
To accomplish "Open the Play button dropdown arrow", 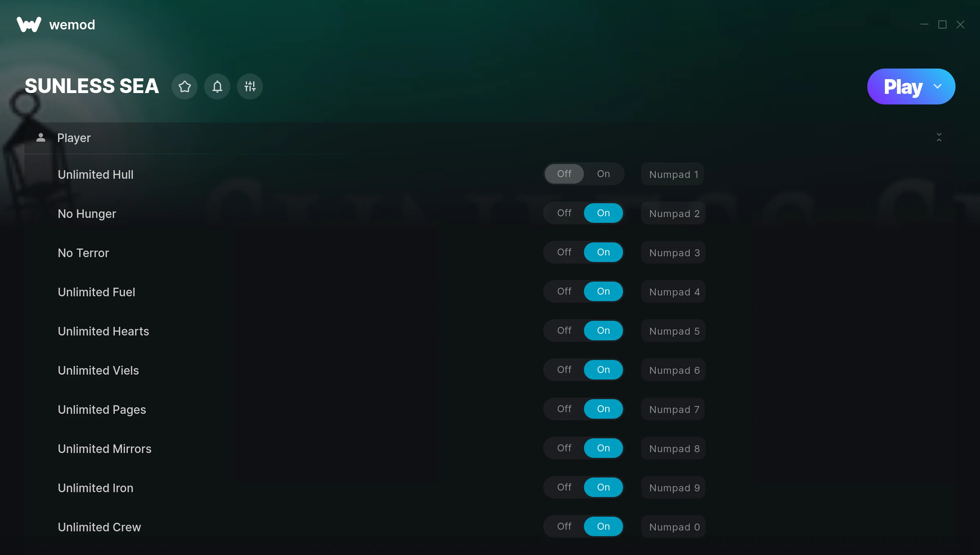I will click(938, 87).
